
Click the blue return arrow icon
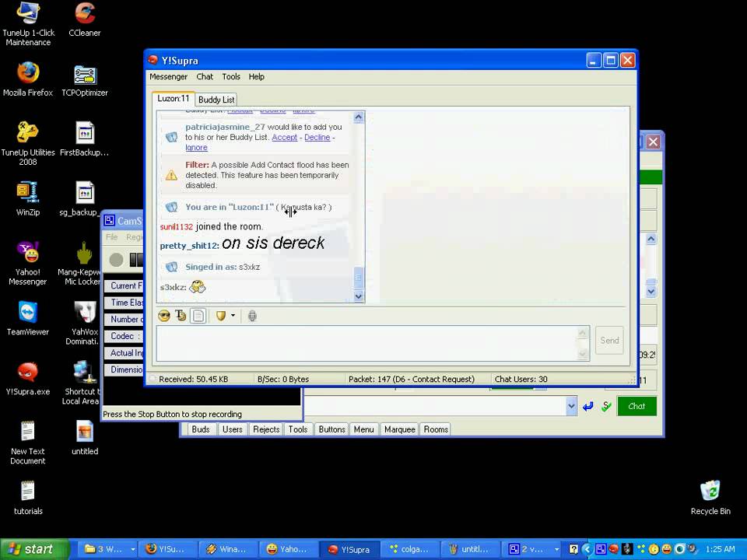[588, 406]
